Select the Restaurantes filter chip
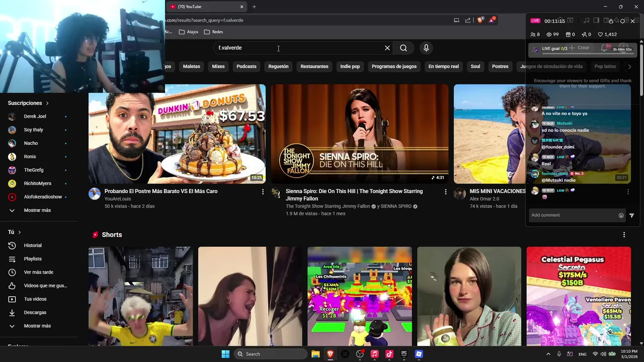The height and width of the screenshot is (362, 644). 314,66
